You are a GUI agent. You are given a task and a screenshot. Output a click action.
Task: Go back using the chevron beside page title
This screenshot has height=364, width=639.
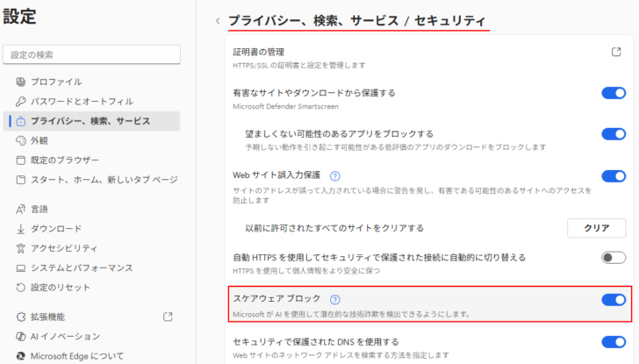[218, 20]
